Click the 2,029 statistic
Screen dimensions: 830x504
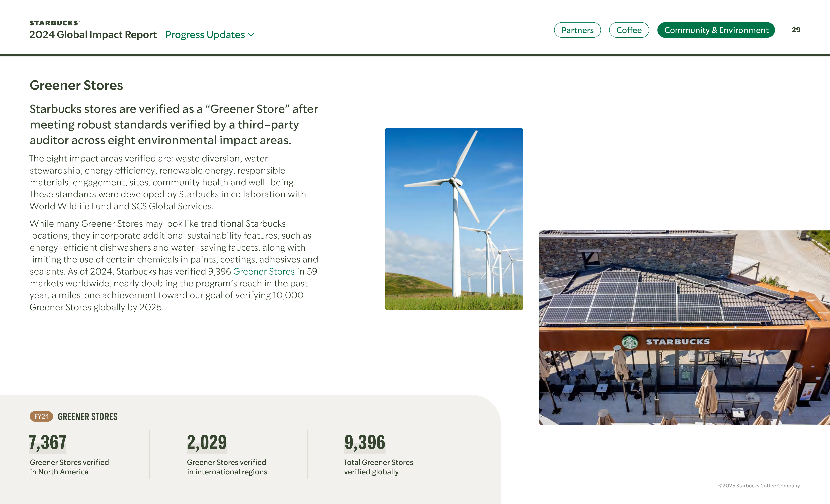click(x=207, y=442)
